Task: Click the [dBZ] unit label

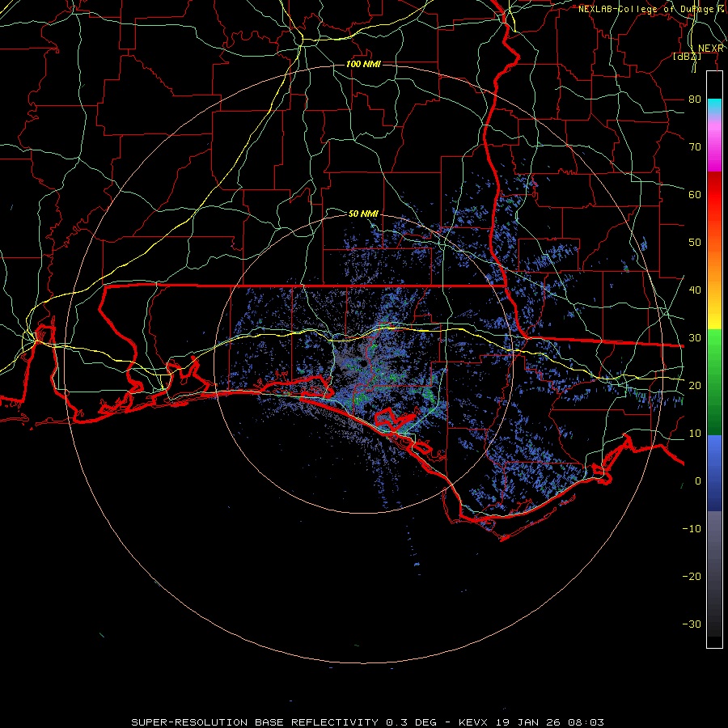Action: click(687, 56)
